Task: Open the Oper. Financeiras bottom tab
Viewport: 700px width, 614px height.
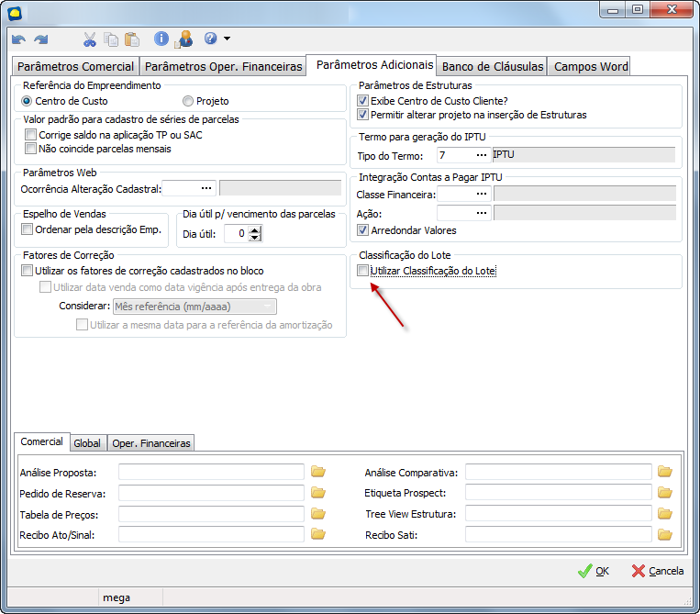Action: 151,443
